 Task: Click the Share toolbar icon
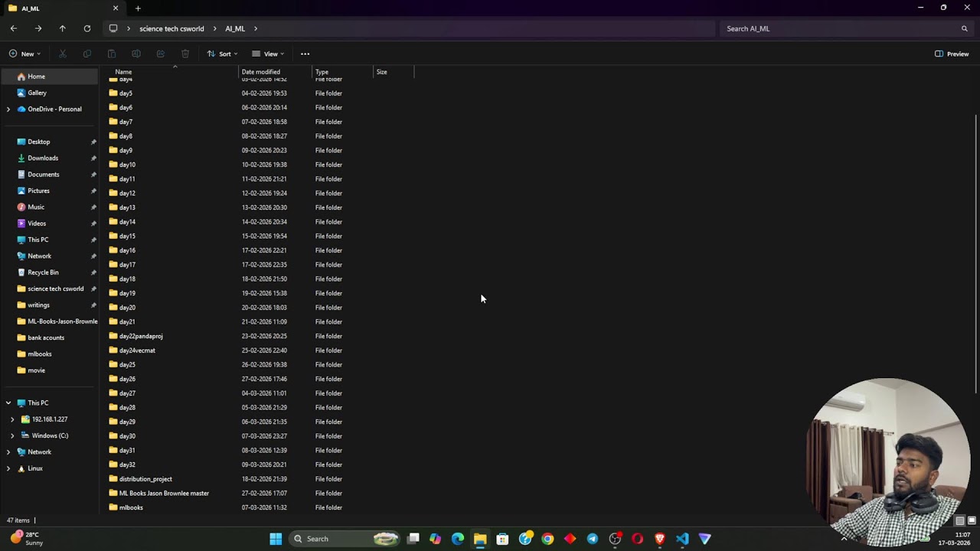tap(161, 54)
